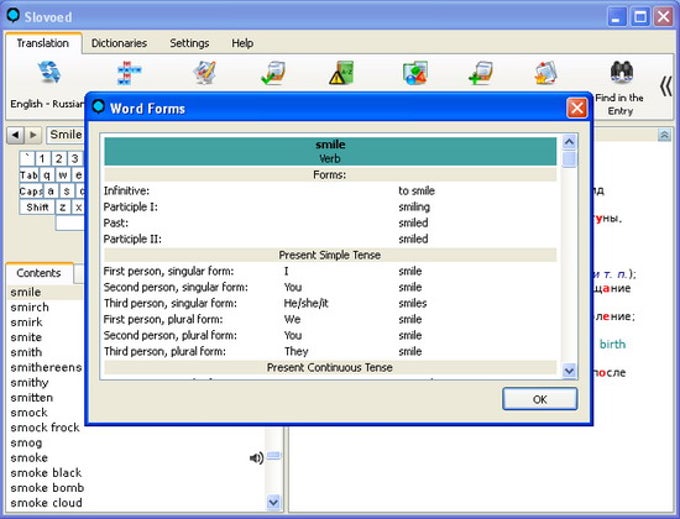Click the q key on virtual keyboard

coord(47,175)
